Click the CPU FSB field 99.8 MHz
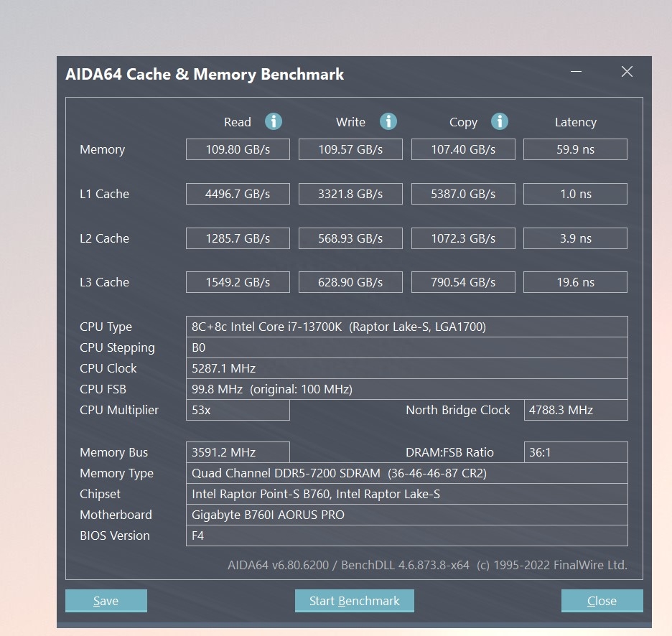 [406, 389]
